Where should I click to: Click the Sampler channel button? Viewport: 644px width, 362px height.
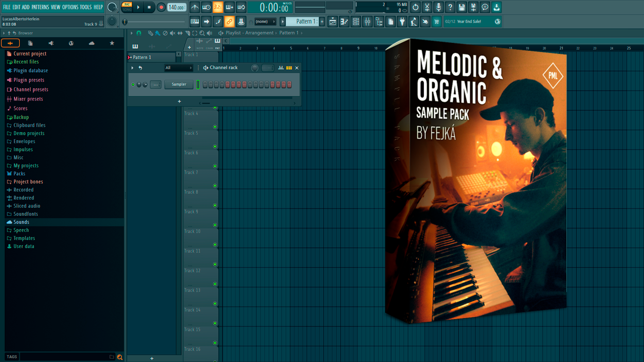point(179,84)
